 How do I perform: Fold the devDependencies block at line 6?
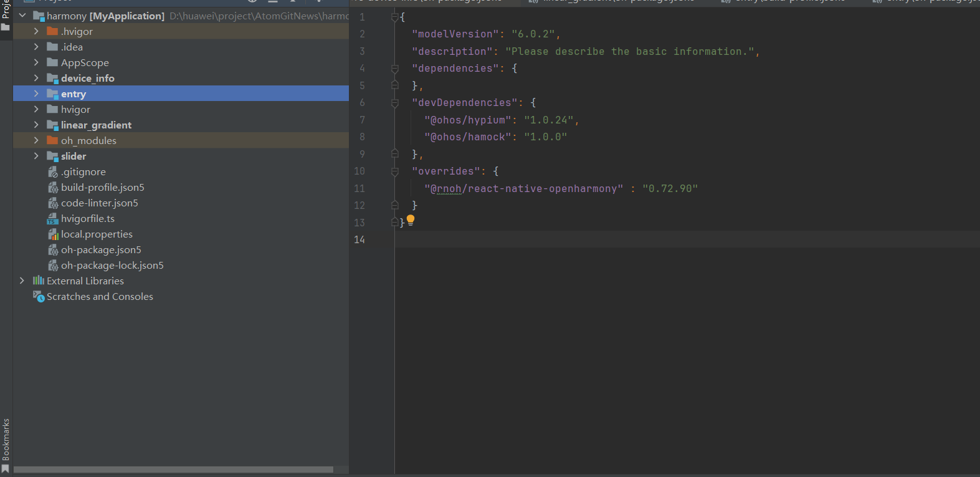394,103
